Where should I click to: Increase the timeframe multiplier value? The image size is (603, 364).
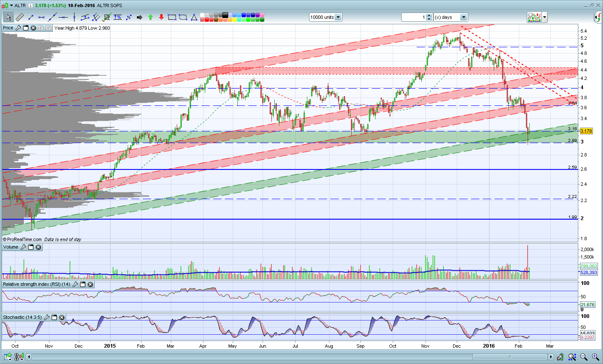[429, 15]
